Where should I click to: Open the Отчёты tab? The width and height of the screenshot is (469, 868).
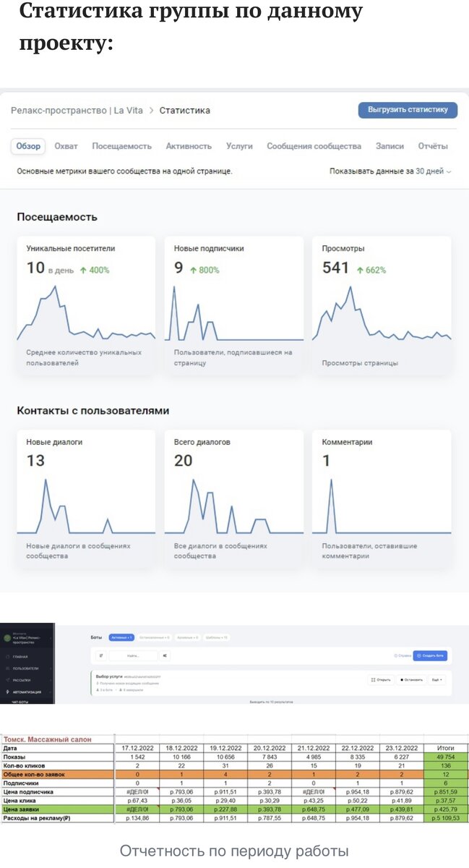(x=433, y=146)
